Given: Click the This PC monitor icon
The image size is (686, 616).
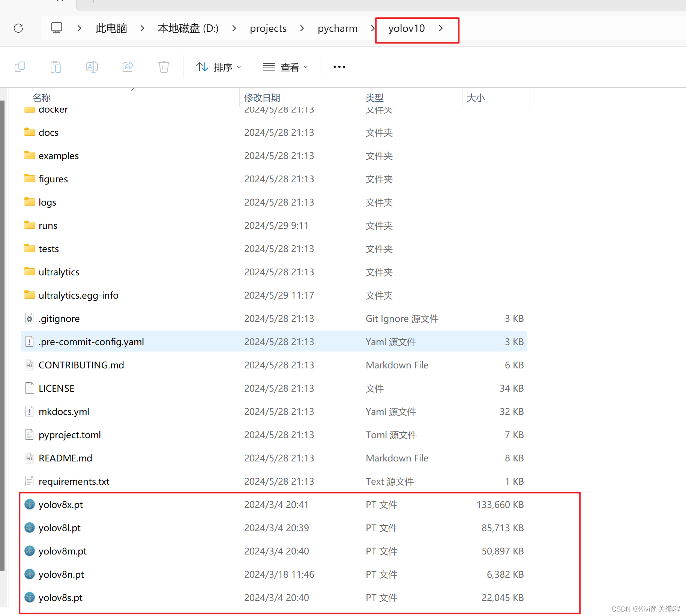Looking at the screenshot, I should click(57, 28).
